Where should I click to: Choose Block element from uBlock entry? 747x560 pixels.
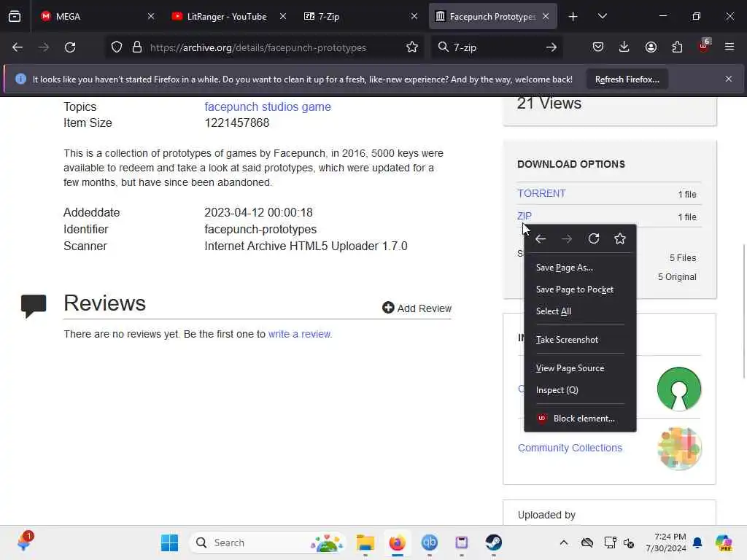click(x=580, y=419)
